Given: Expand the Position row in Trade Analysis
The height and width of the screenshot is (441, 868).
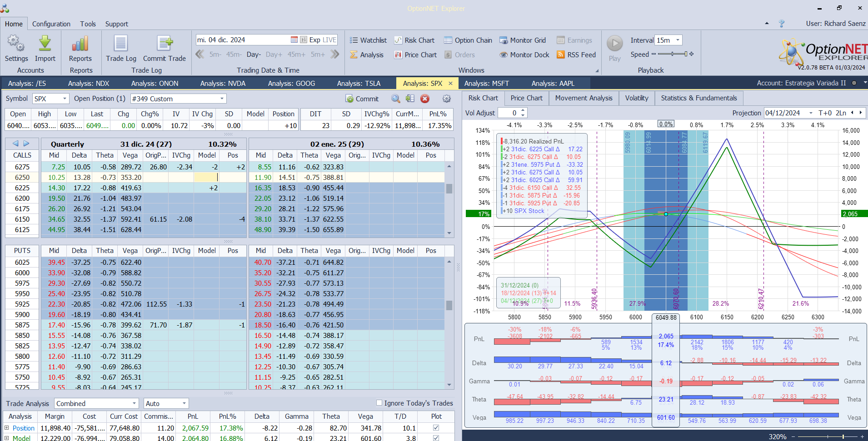Looking at the screenshot, I should (7, 428).
